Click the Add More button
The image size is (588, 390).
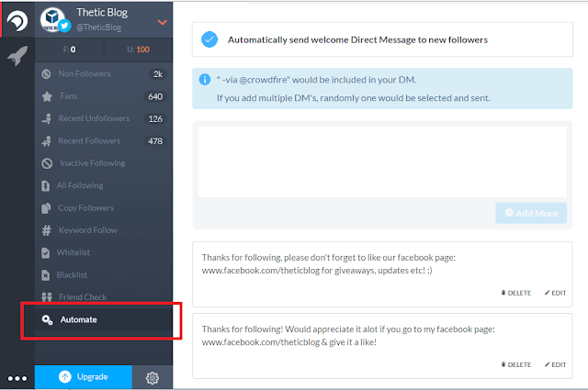click(531, 213)
